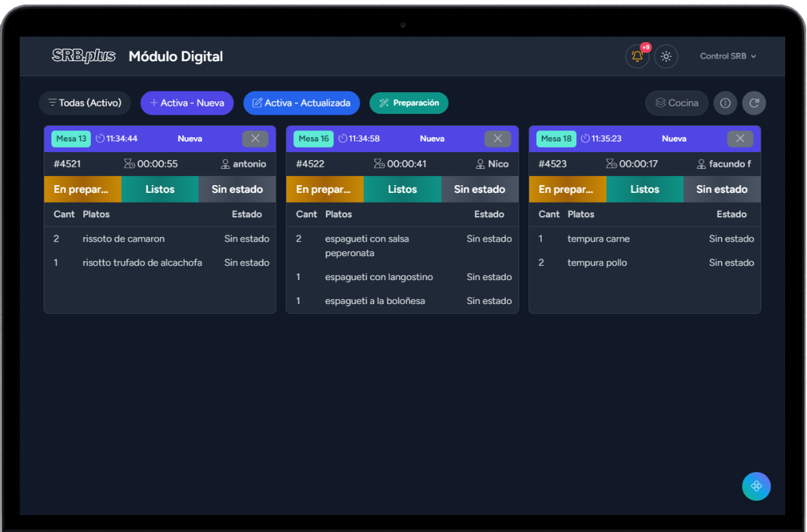Filter by Activa - Nueva orders
Image resolution: width=807 pixels, height=532 pixels.
[x=187, y=103]
